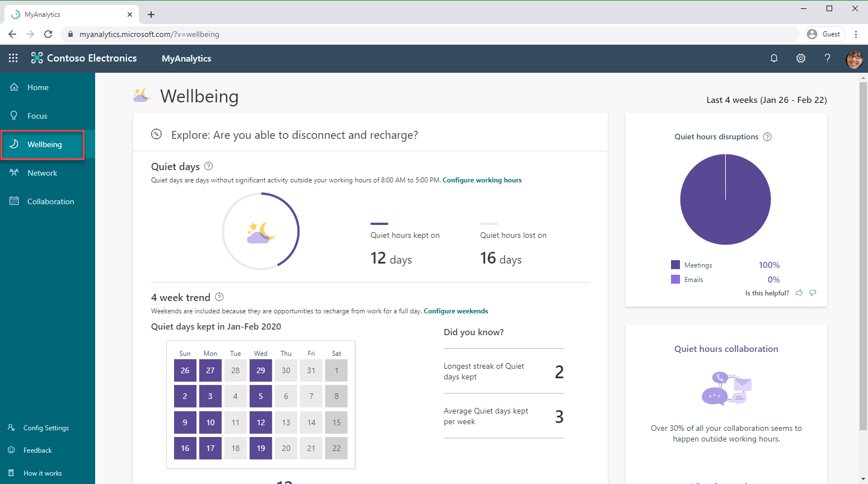The image size is (868, 484).
Task: Open the user profile picture
Action: (x=854, y=59)
